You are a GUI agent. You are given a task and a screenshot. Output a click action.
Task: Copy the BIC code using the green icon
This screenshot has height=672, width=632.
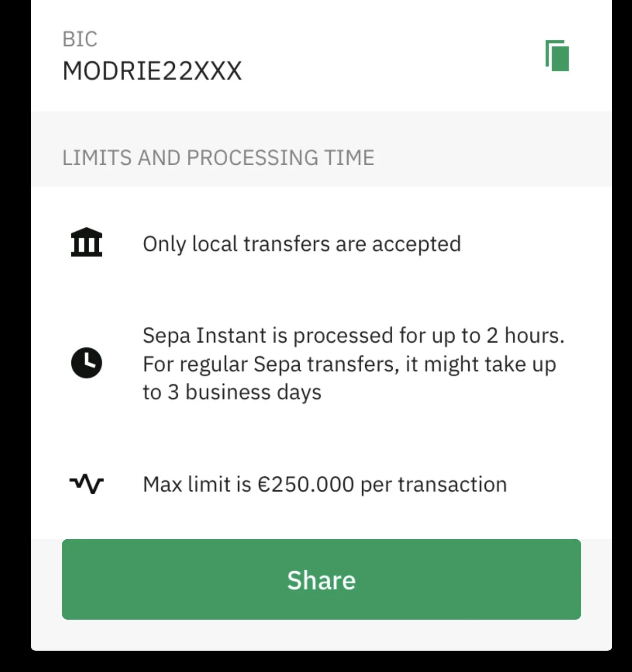[x=557, y=56]
